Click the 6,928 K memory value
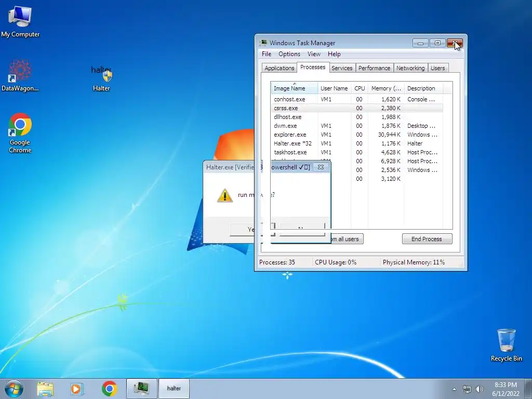This screenshot has height=399, width=532. click(x=391, y=161)
